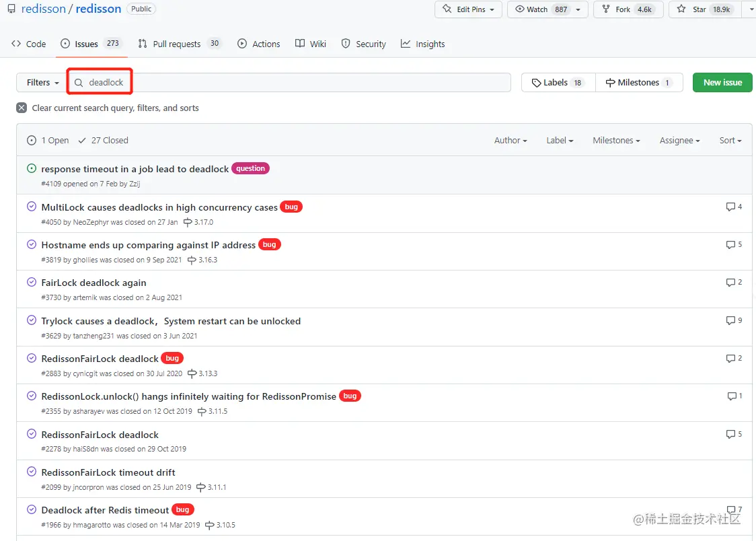Viewport: 756px width, 541px height.
Task: Open issue 'MultiLock causes deadlocks in high concurrency cases'
Action: [x=159, y=207]
